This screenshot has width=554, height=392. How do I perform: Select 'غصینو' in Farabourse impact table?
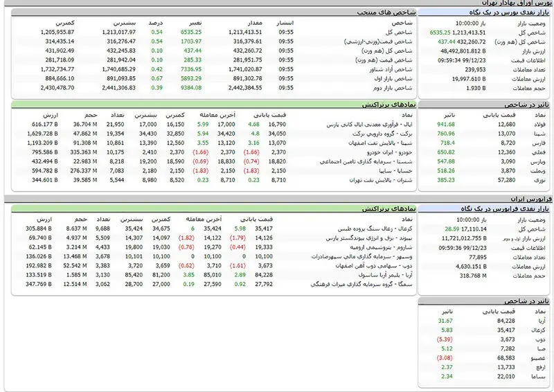click(x=538, y=357)
